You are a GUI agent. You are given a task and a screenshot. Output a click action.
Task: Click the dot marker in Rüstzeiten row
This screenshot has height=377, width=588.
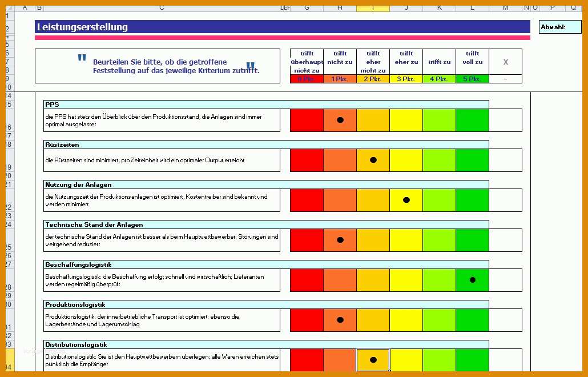tap(373, 160)
